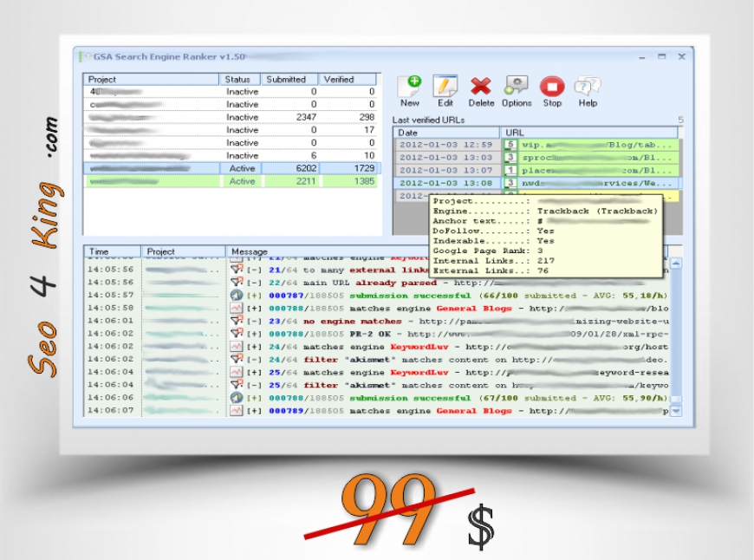Click filter icon on 14:06:02 akismet filter row
The image size is (754, 560).
(x=236, y=360)
